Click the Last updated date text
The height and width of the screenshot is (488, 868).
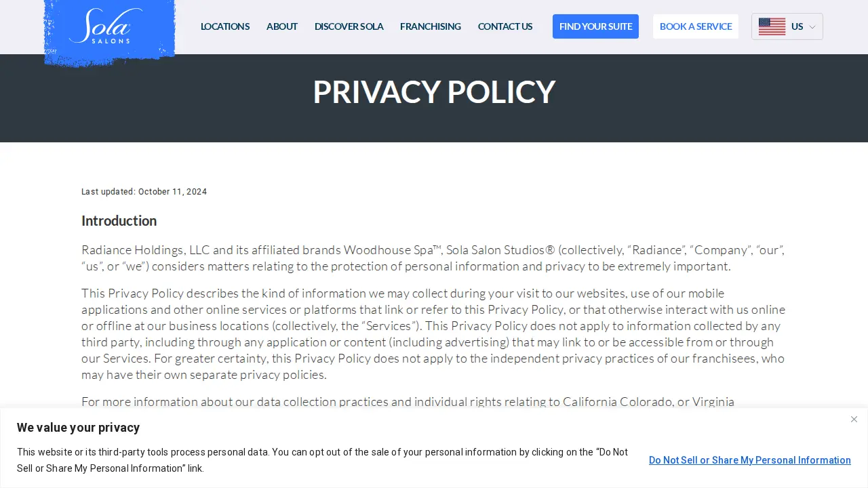pyautogui.click(x=144, y=192)
